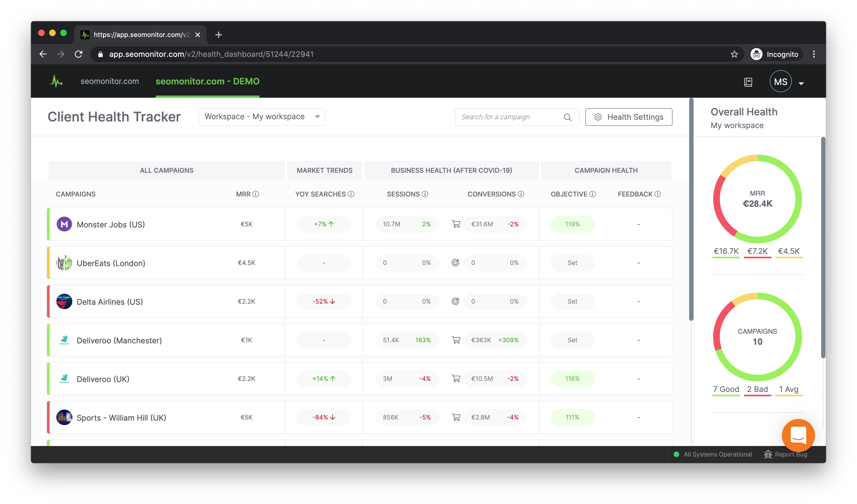Viewport: 857px width, 504px height.
Task: Bookmark page with star icon
Action: pyautogui.click(x=734, y=54)
